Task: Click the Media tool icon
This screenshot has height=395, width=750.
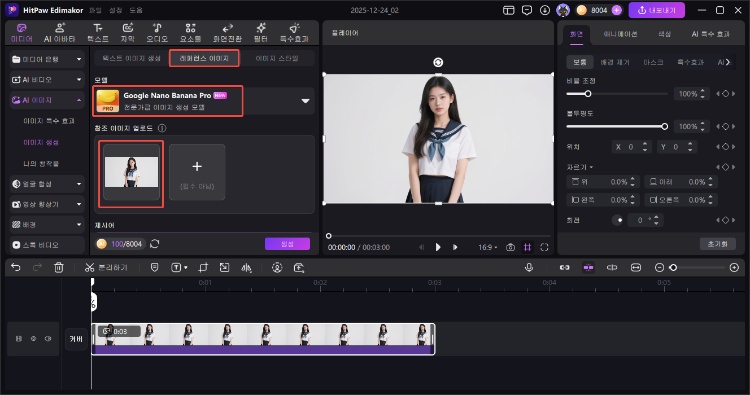Action: click(22, 33)
